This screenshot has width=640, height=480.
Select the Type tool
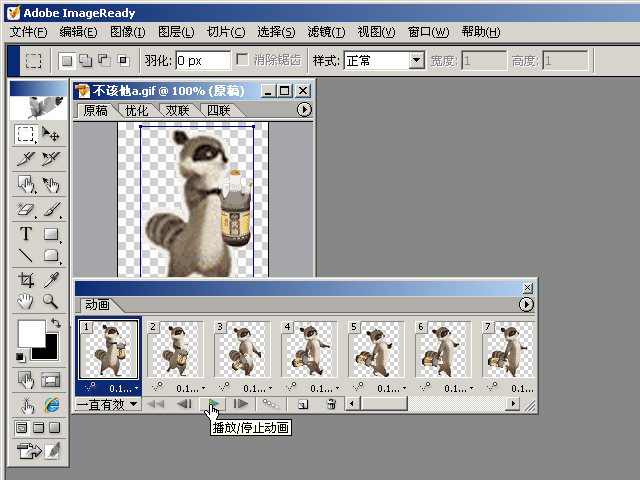[x=25, y=234]
